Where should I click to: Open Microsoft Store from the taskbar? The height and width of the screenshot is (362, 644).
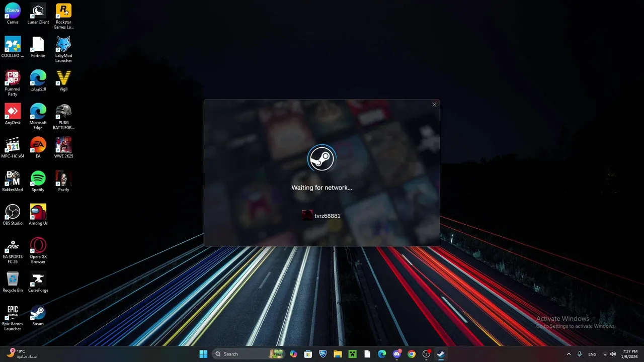tap(308, 354)
